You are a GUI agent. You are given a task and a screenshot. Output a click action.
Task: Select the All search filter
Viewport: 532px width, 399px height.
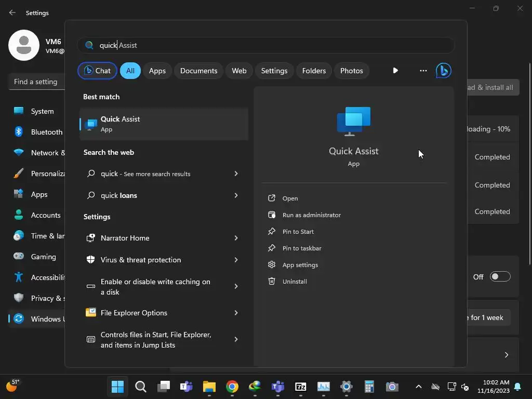point(130,71)
